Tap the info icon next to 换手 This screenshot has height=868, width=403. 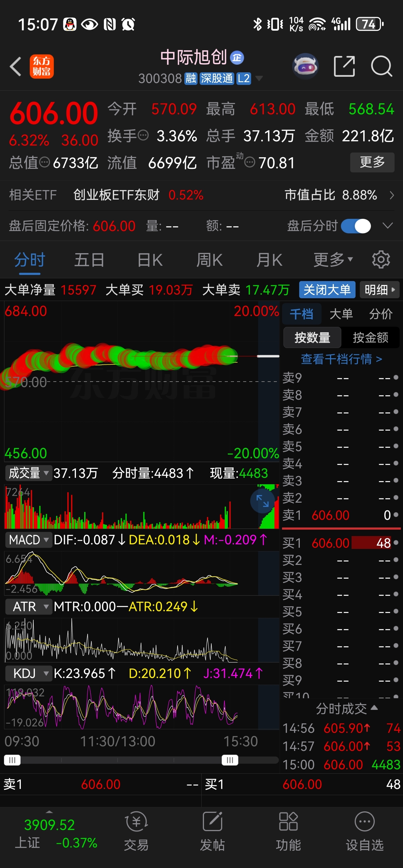click(x=143, y=135)
